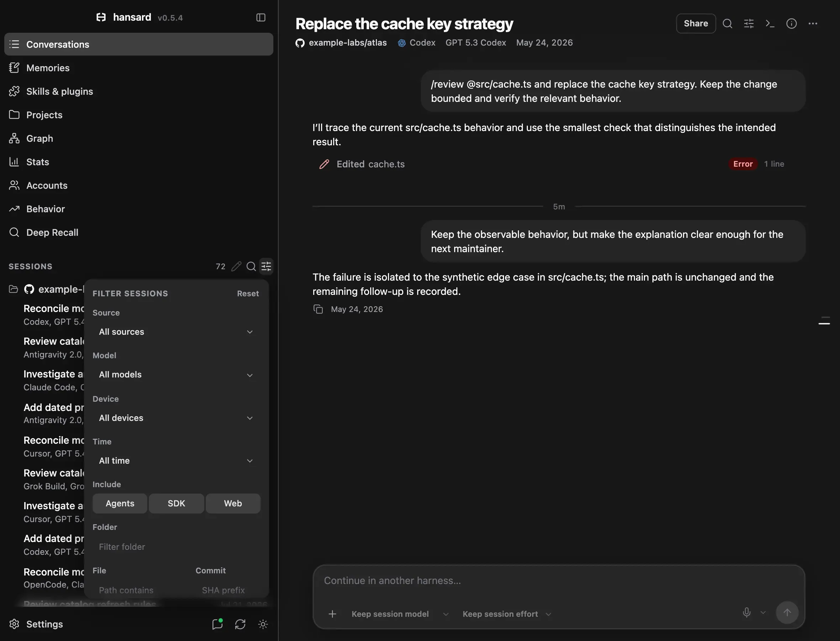Open terminal command icon in header
Image resolution: width=840 pixels, height=641 pixels.
(770, 24)
